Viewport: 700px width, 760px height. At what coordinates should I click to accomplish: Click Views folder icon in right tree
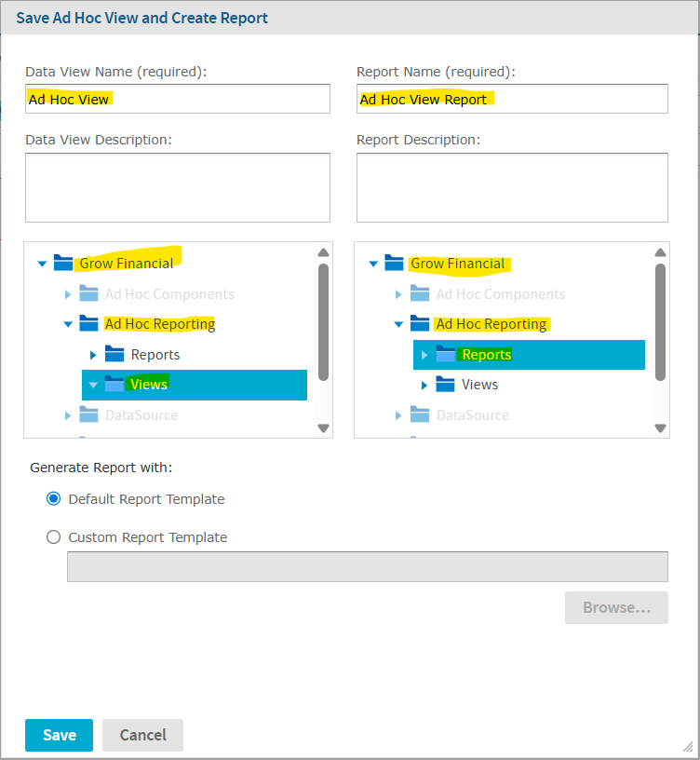click(446, 385)
